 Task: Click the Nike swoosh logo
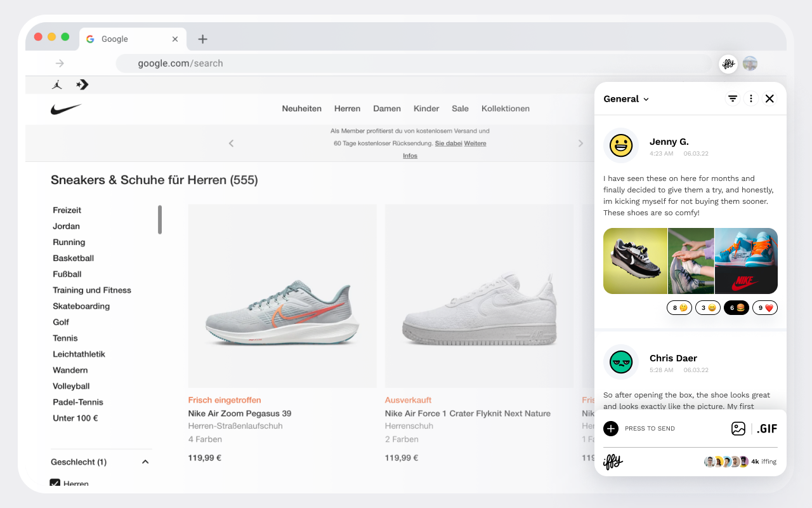pyautogui.click(x=65, y=109)
